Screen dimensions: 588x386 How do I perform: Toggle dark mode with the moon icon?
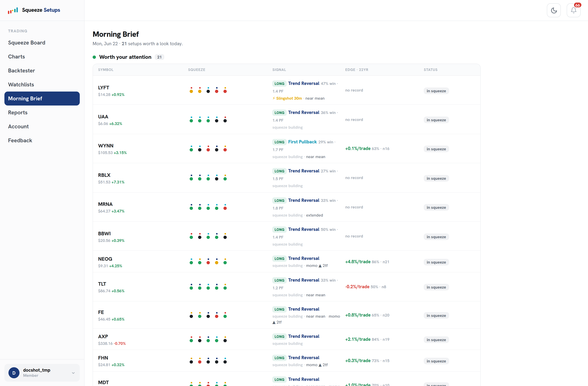pos(554,10)
